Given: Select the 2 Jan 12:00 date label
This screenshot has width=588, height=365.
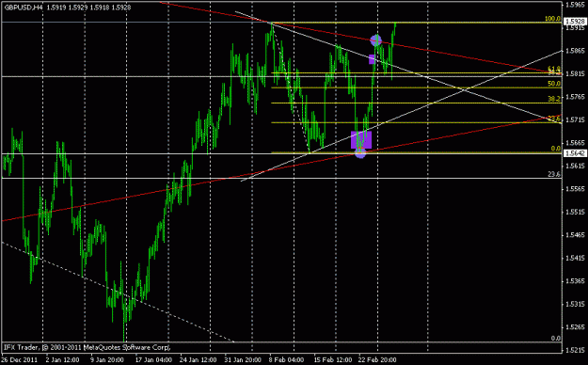Looking at the screenshot, I should point(62,360).
